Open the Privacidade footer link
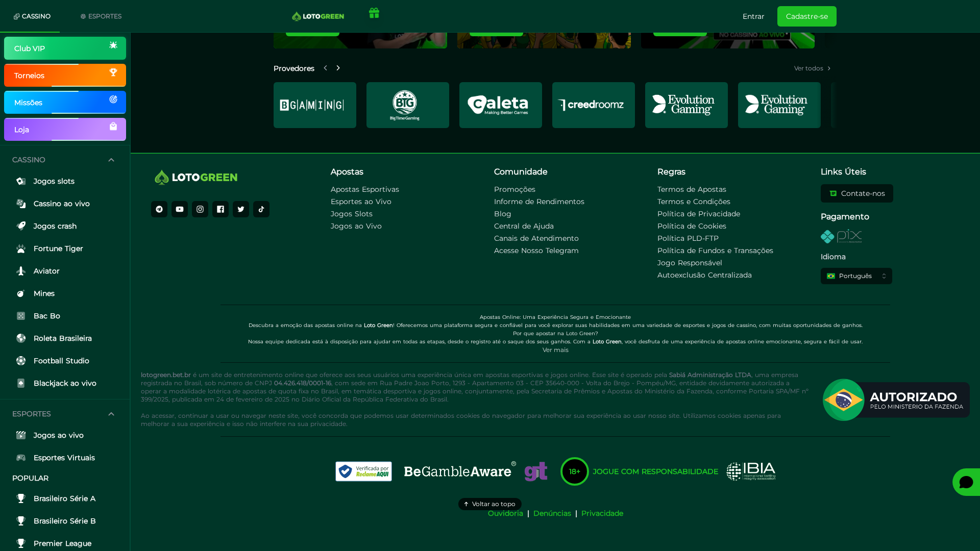The image size is (980, 551). (602, 513)
